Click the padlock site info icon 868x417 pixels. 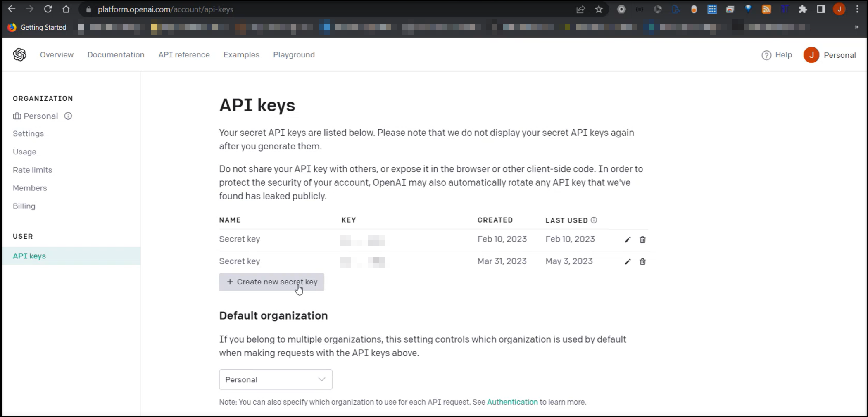click(x=88, y=9)
